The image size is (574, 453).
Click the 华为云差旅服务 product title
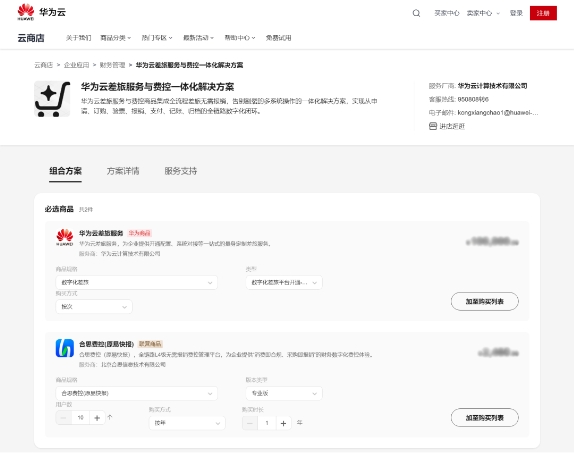point(101,233)
